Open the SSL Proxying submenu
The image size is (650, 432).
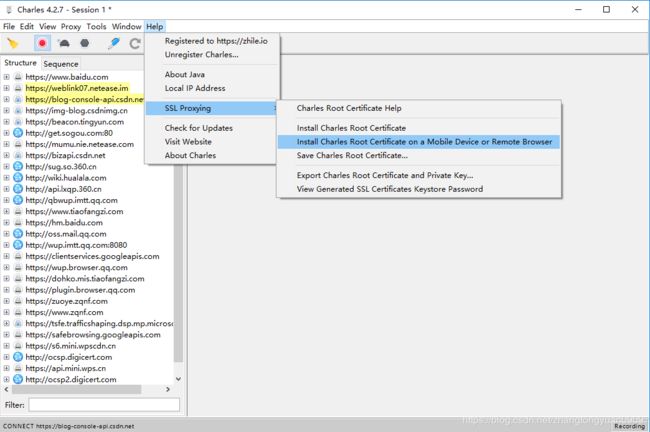coord(212,108)
